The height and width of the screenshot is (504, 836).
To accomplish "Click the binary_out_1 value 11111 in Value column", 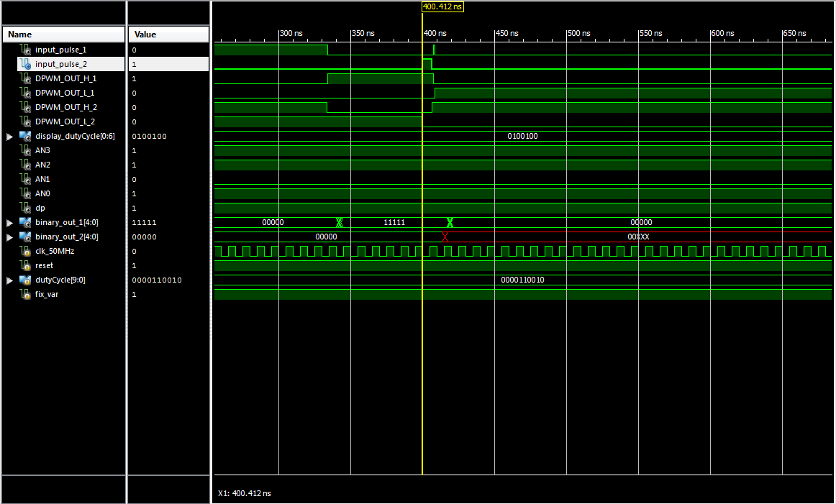I will (x=144, y=222).
